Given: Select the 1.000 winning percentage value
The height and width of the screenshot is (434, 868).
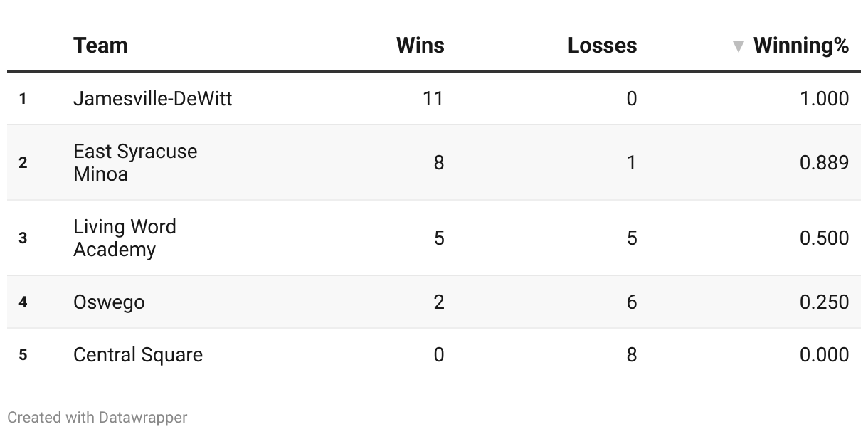Looking at the screenshot, I should click(x=825, y=98).
